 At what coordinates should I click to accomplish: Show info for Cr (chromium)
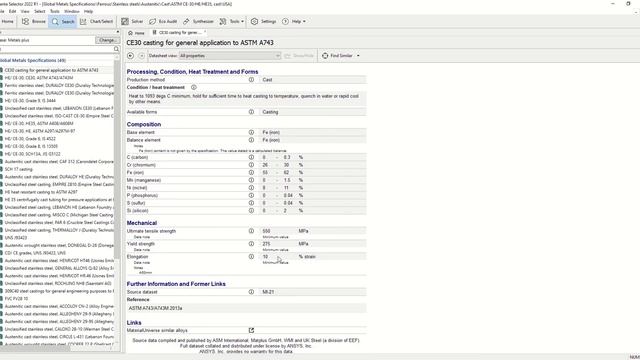[x=251, y=165]
